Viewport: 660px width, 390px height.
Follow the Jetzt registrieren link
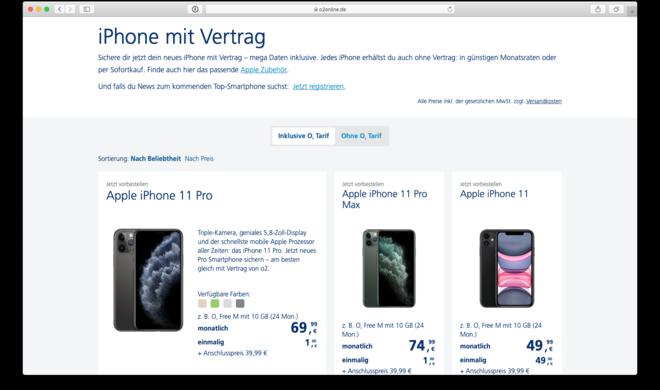click(318, 87)
